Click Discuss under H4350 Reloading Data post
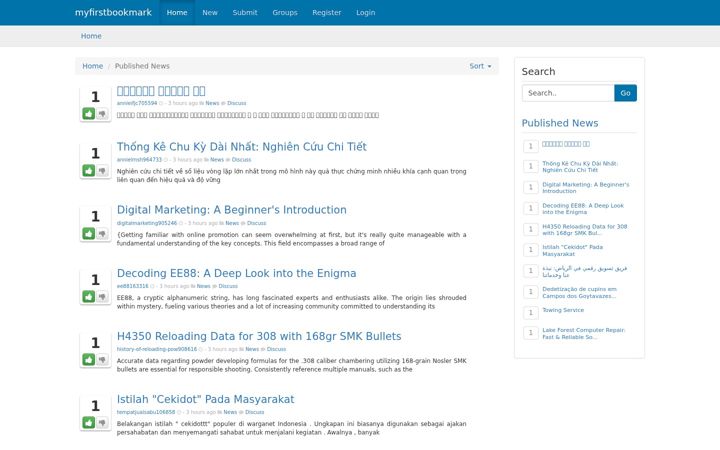Image resolution: width=720 pixels, height=450 pixels. pyautogui.click(x=276, y=349)
